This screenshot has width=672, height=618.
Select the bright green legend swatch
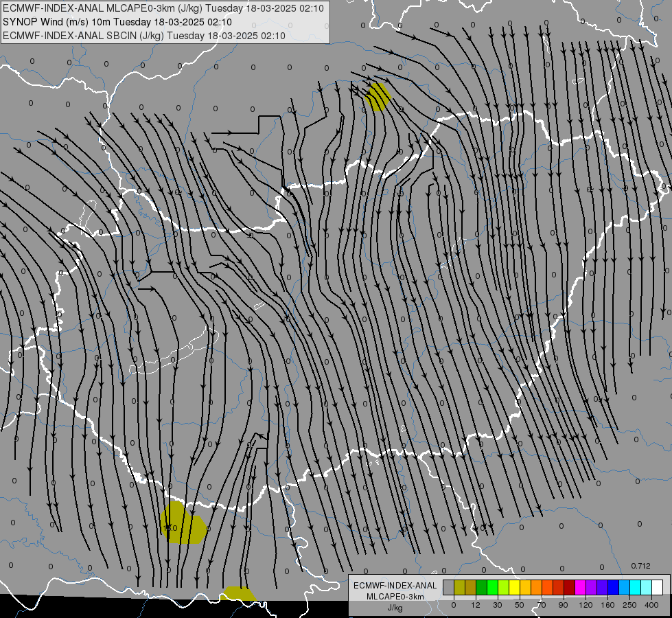tap(492, 587)
